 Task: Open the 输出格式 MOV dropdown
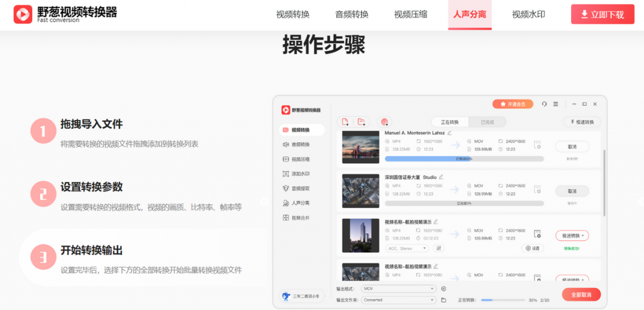click(x=398, y=289)
